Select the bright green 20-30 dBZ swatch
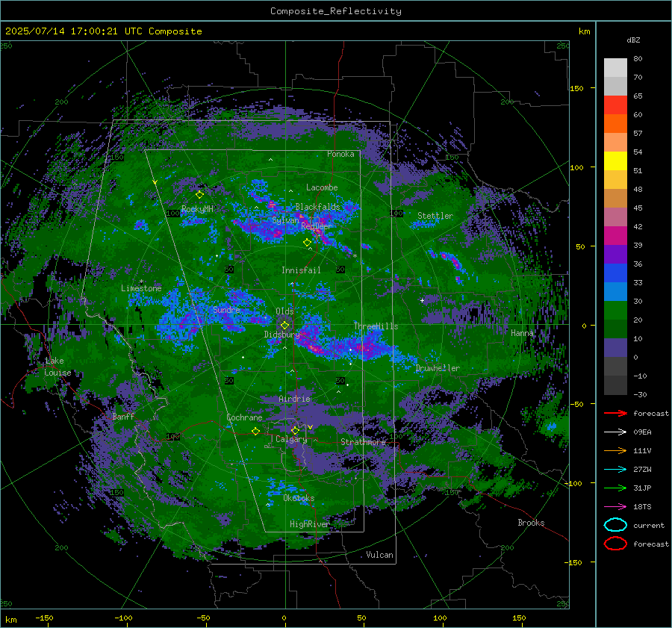Image resolution: width=672 pixels, height=628 pixels. click(615, 311)
